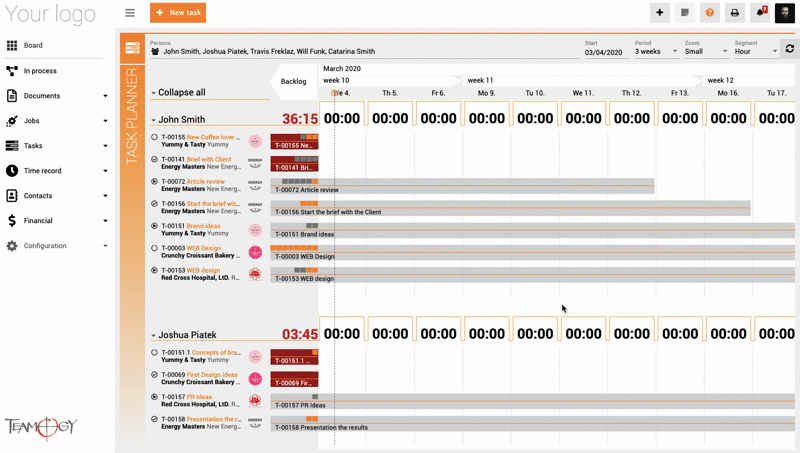Click Energy Masters logo for T-00141
800x453 pixels.
(x=255, y=163)
